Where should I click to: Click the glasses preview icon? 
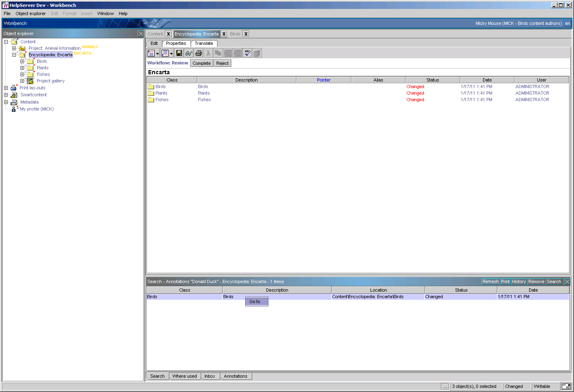coord(188,53)
